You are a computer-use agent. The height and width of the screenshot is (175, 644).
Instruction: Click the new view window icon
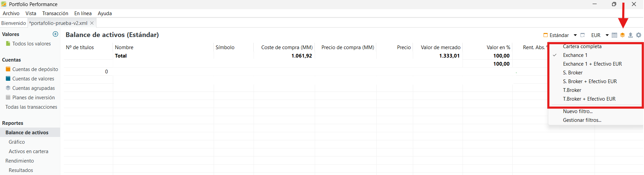click(x=583, y=35)
